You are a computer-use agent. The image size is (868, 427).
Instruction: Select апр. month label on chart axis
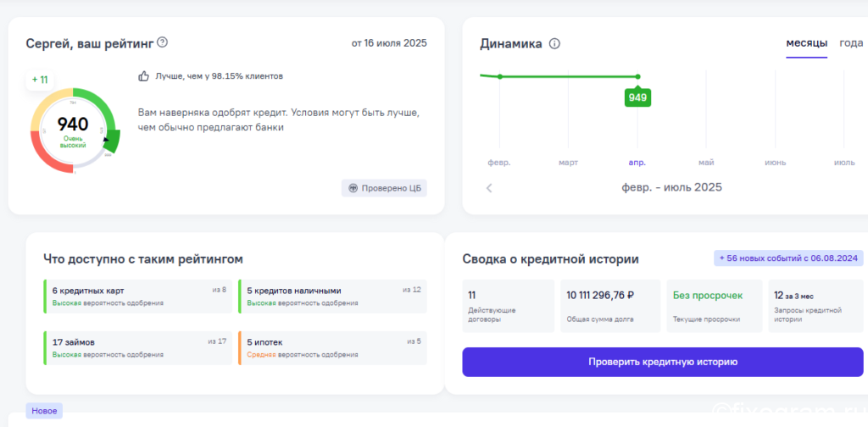point(637,163)
